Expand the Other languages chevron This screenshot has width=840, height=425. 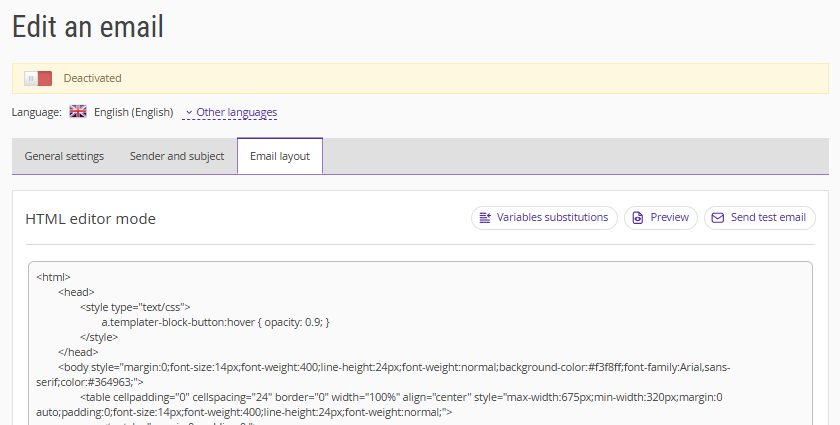coord(189,113)
